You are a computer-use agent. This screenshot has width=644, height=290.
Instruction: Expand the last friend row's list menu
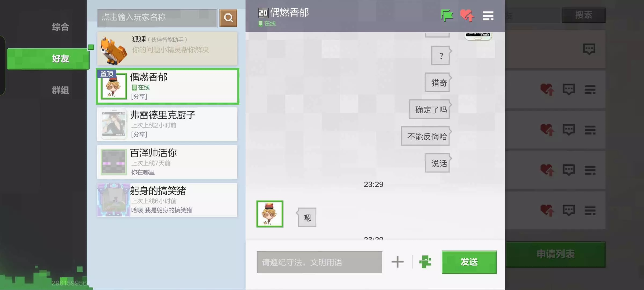point(590,210)
